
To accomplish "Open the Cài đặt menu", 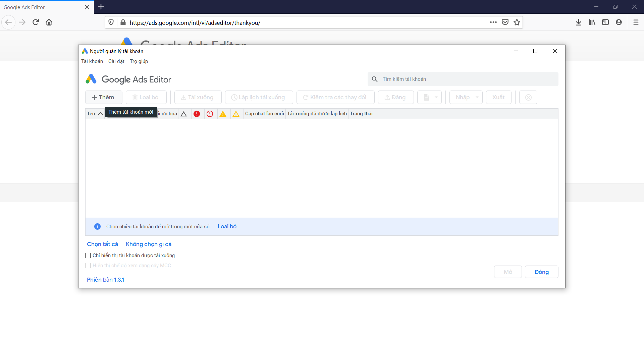I will click(116, 61).
